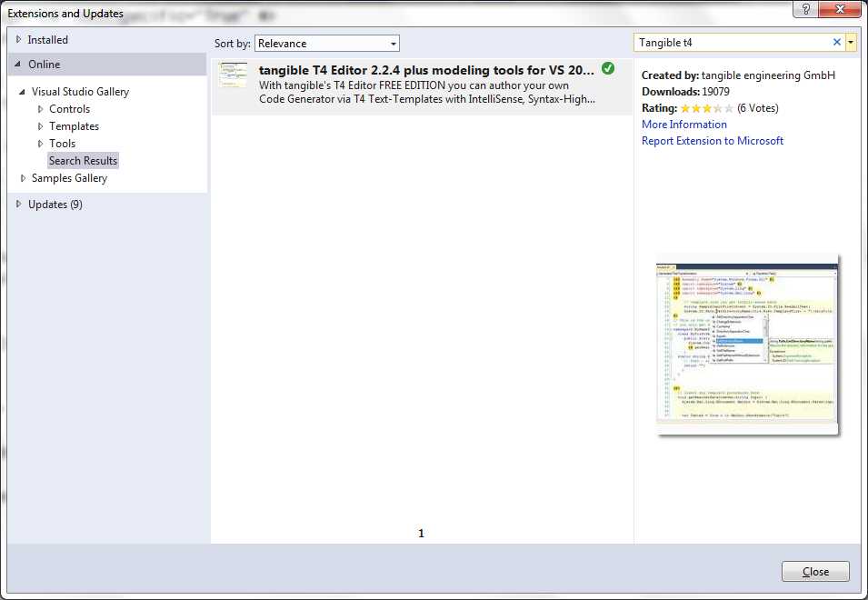Viewport: 868px width, 600px height.
Task: Click Report Extension to Microsoft link
Action: [x=713, y=141]
